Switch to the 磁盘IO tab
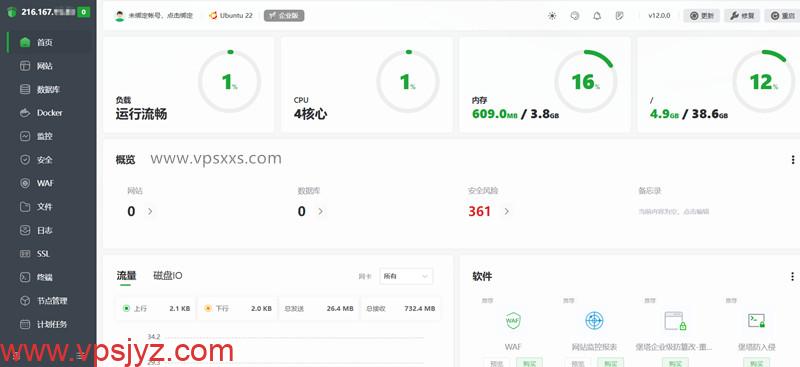The image size is (800, 367). (x=168, y=276)
